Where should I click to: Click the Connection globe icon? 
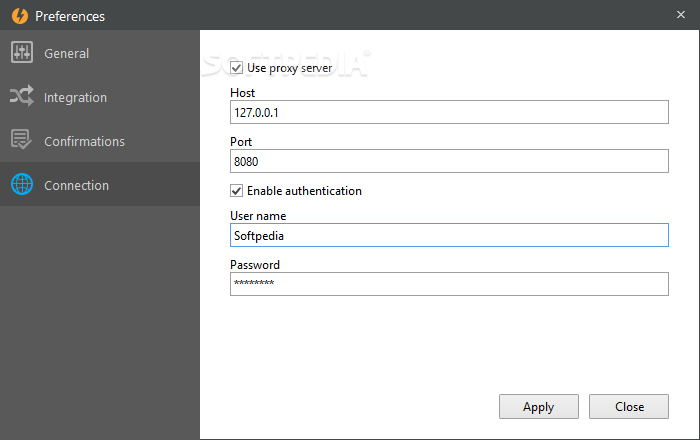[22, 184]
